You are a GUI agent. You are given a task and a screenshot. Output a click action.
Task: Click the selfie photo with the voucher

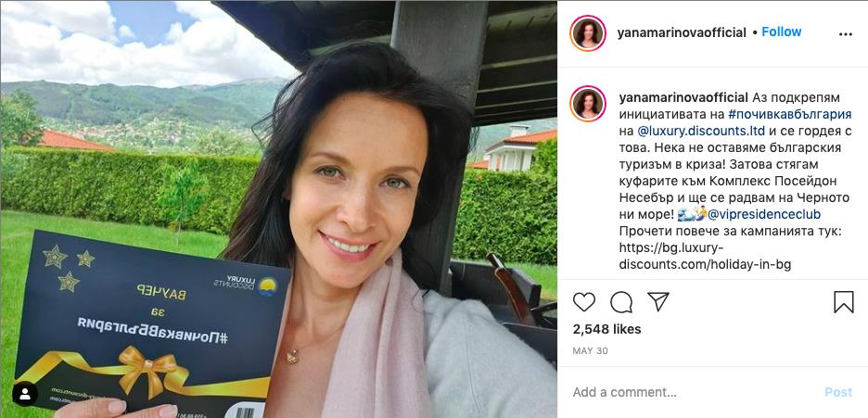[278, 209]
